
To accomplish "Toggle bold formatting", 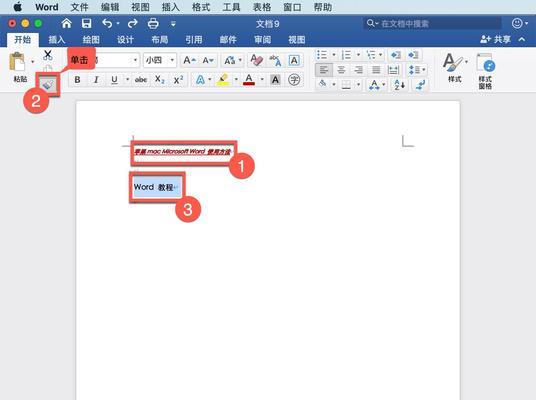I will click(x=78, y=80).
